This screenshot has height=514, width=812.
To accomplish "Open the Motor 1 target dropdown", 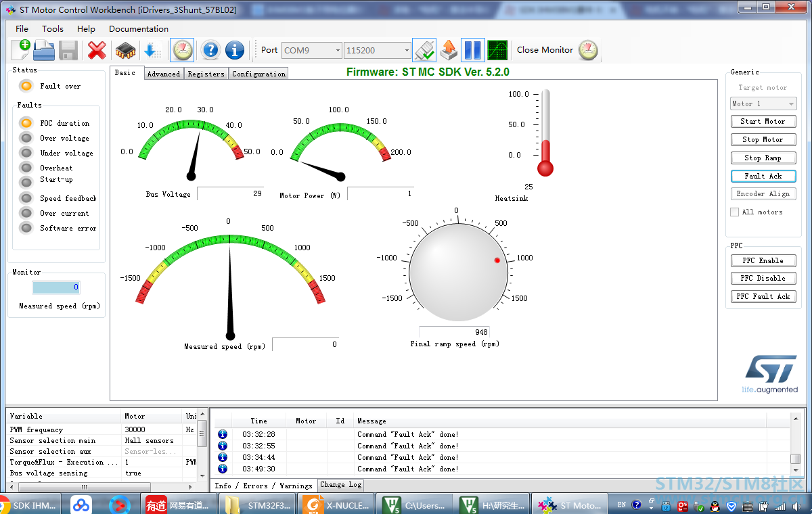I will 763,103.
